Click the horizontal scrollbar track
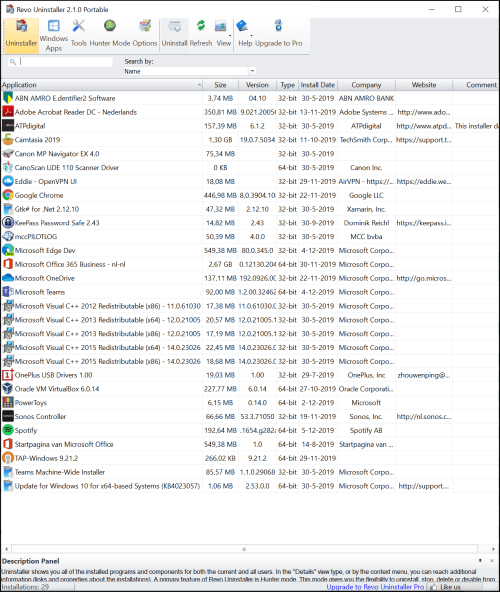The image size is (500, 592). (245, 549)
